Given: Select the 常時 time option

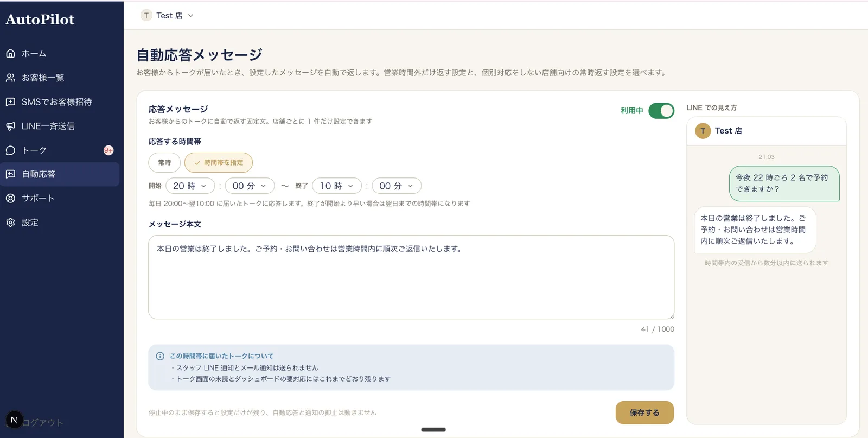Looking at the screenshot, I should pyautogui.click(x=164, y=163).
